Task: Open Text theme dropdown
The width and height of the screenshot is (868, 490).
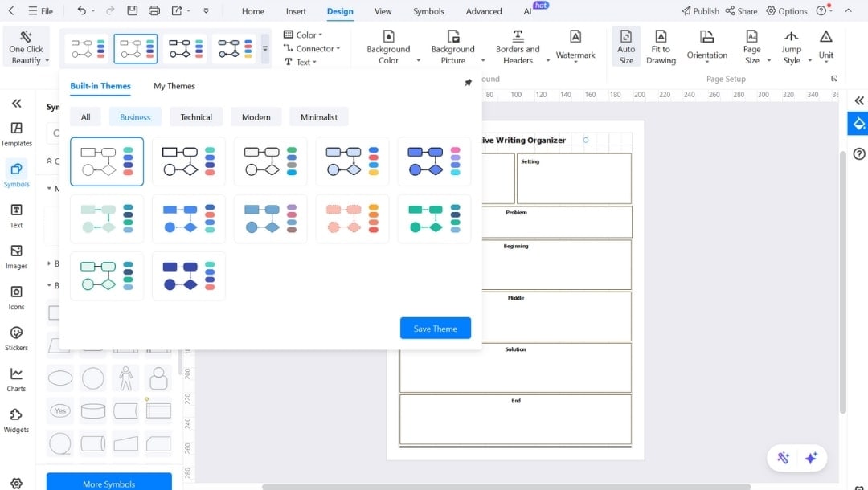Action: pyautogui.click(x=300, y=62)
